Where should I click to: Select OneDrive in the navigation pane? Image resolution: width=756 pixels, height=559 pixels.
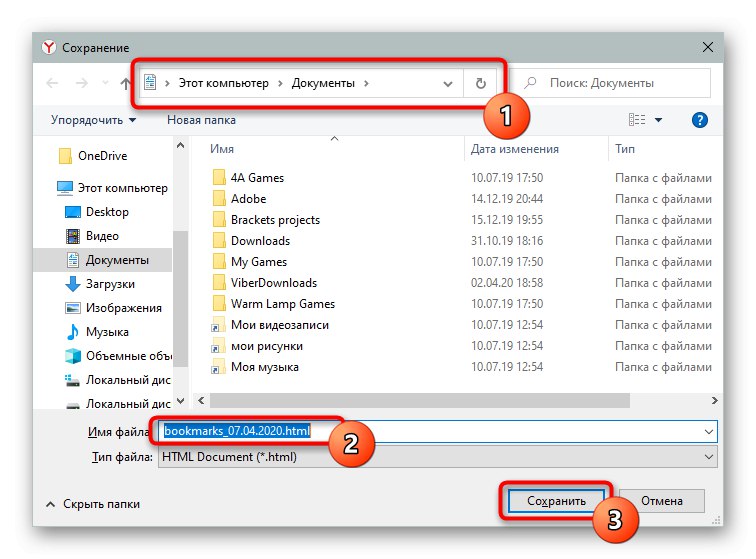103,156
